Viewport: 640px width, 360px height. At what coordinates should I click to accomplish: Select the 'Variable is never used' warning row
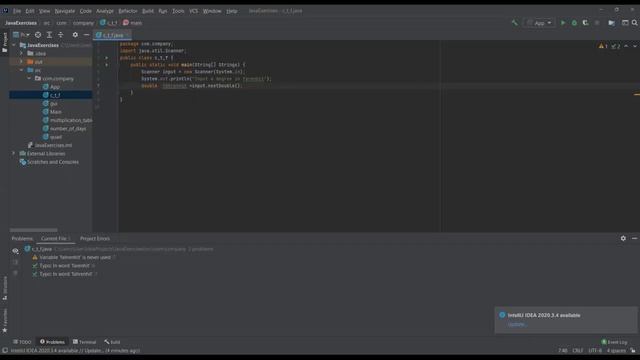(74, 258)
